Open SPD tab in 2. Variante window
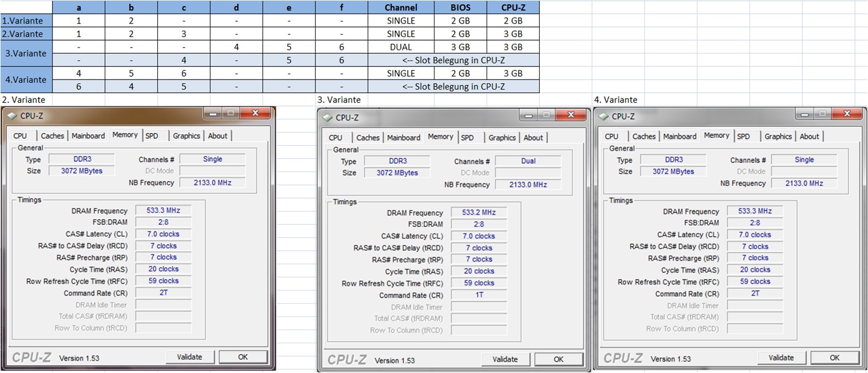The width and height of the screenshot is (868, 373). [152, 136]
